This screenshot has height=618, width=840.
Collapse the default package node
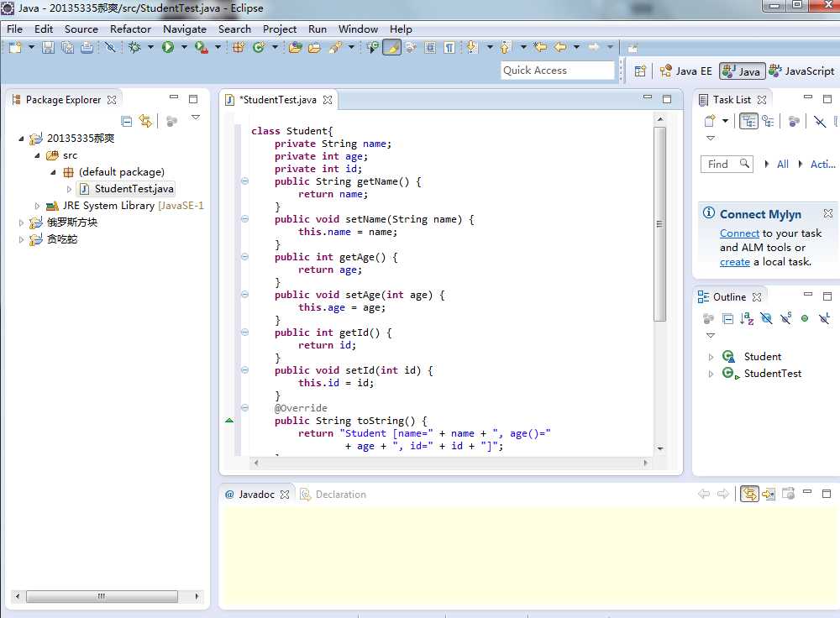(x=53, y=172)
